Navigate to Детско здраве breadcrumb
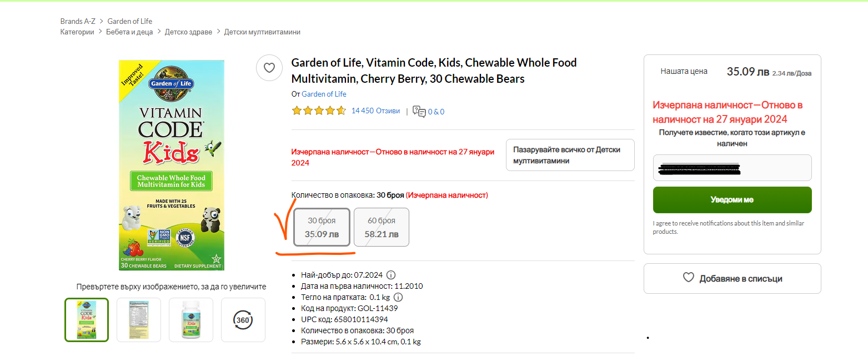This screenshot has height=356, width=868. (x=188, y=32)
